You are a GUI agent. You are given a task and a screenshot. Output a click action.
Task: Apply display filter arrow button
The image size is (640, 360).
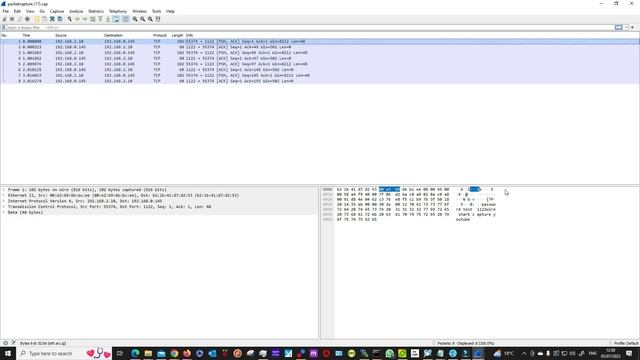point(619,28)
